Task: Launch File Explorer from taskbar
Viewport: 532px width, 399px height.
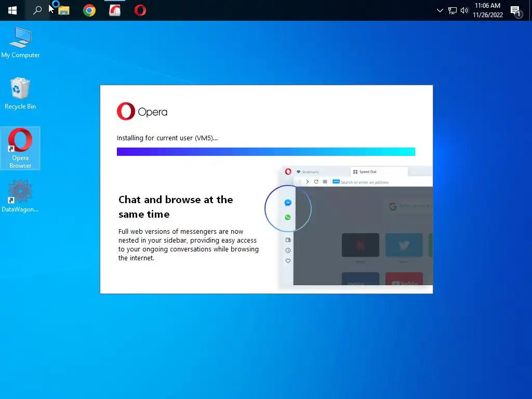Action: 63,10
